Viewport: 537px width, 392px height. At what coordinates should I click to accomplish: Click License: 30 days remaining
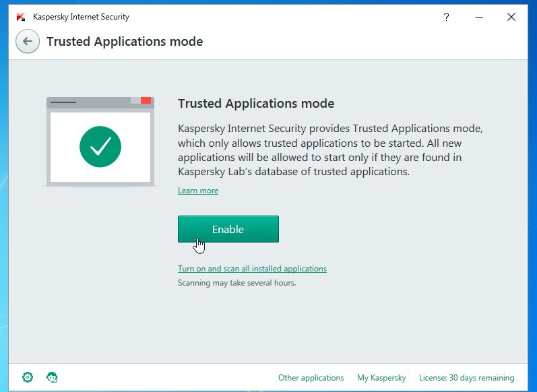tap(466, 378)
